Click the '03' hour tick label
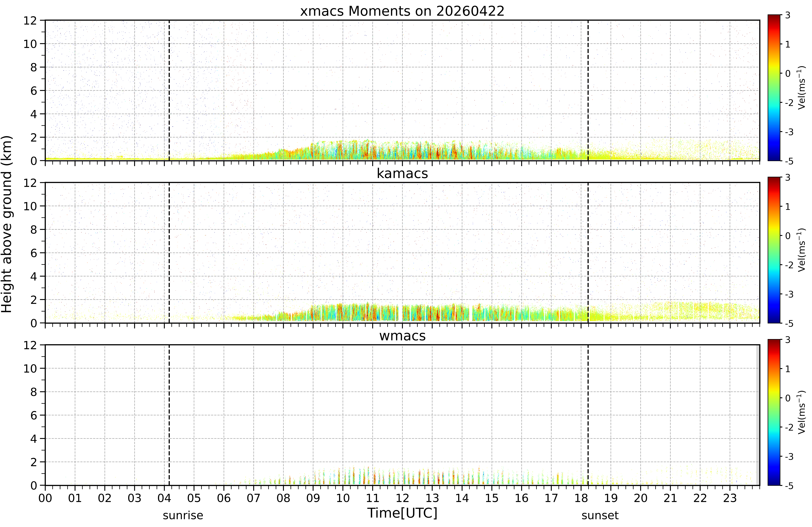This screenshot has width=812, height=527. pos(134,498)
